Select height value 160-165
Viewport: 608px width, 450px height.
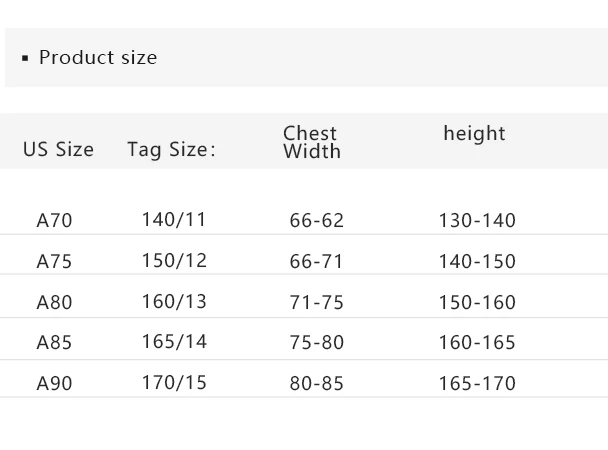[x=477, y=342]
